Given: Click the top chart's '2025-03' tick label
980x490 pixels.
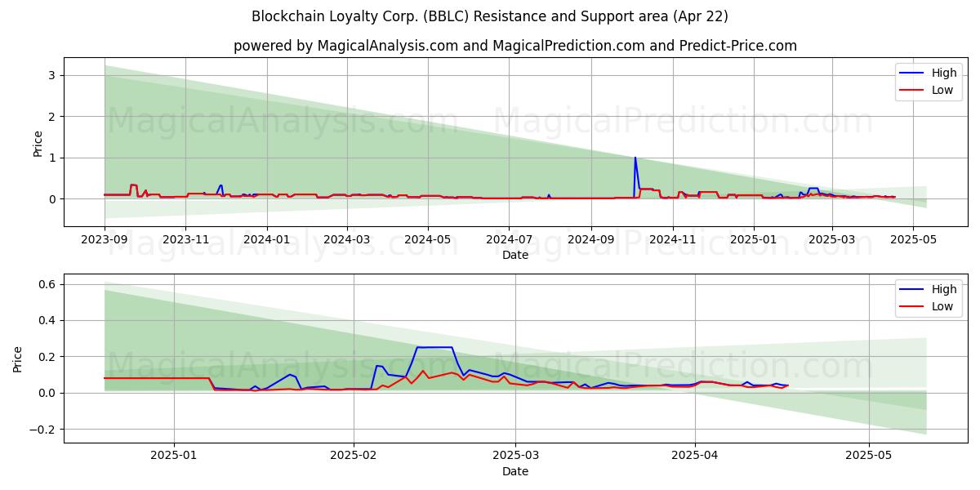Looking at the screenshot, I should 831,240.
